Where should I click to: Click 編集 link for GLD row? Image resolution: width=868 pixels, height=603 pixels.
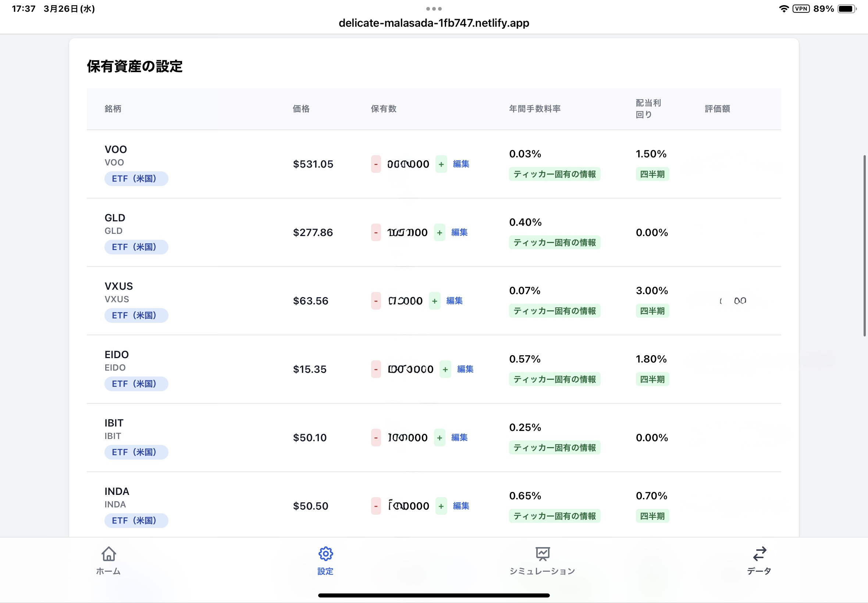point(459,232)
